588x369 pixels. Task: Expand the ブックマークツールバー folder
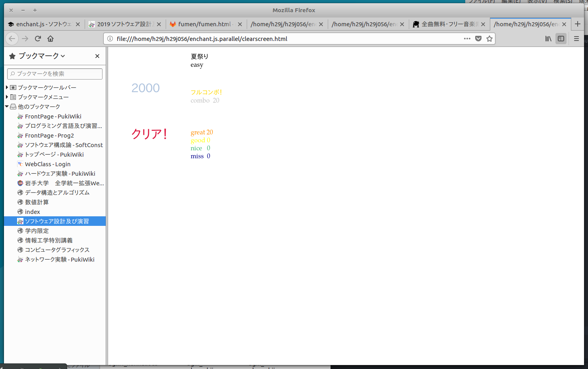(x=7, y=87)
